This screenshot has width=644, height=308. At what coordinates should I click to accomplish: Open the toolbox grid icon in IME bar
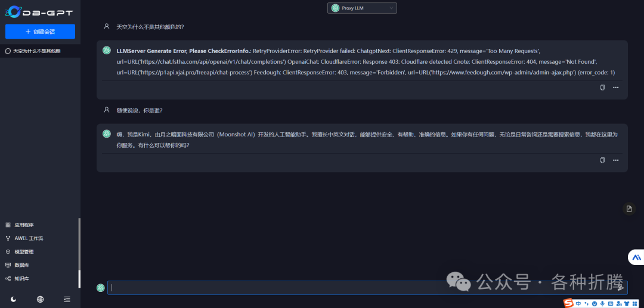click(x=634, y=304)
